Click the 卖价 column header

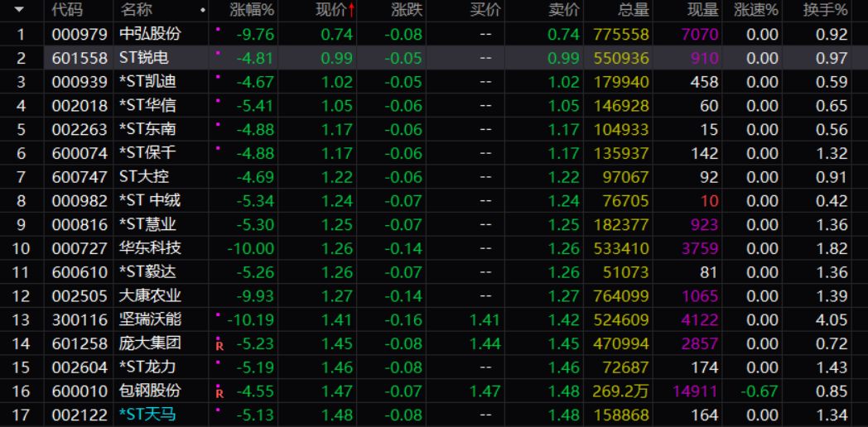click(564, 9)
